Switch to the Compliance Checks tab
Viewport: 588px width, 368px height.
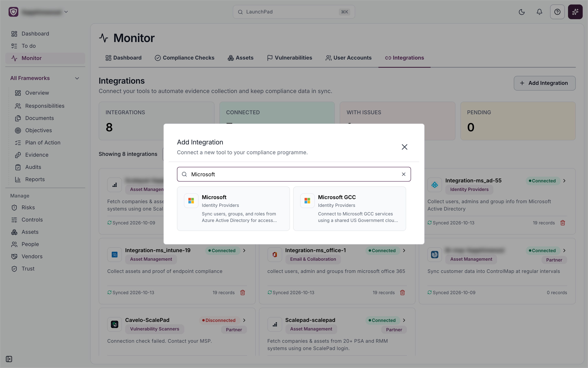pos(185,58)
